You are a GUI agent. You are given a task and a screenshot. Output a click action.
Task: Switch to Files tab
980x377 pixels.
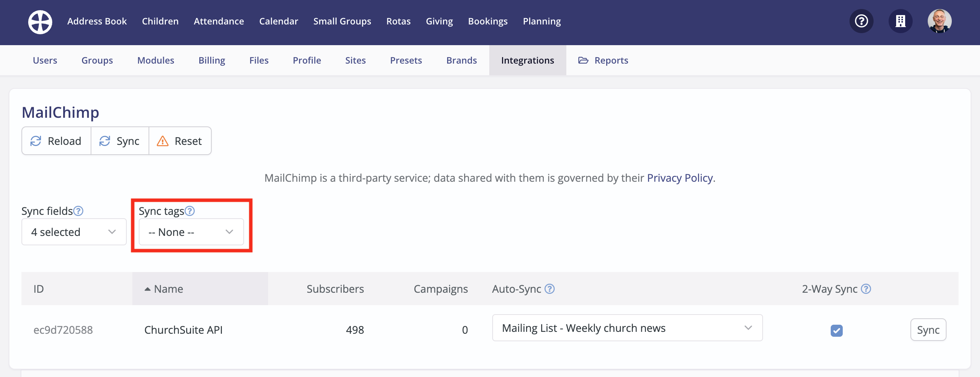point(259,60)
